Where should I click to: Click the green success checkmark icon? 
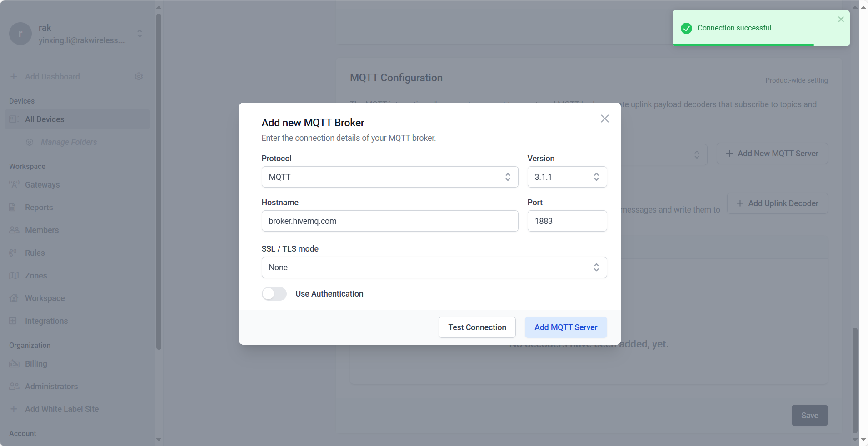pos(686,28)
